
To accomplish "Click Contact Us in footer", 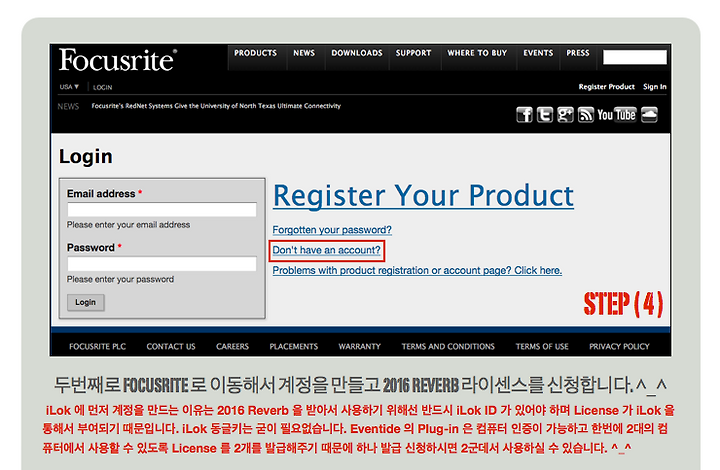I will pos(171,347).
